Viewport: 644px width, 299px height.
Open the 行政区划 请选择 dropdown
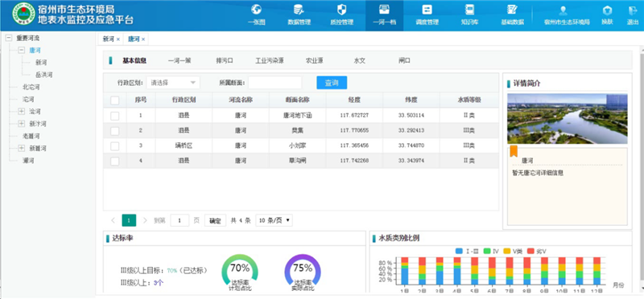[x=173, y=83]
